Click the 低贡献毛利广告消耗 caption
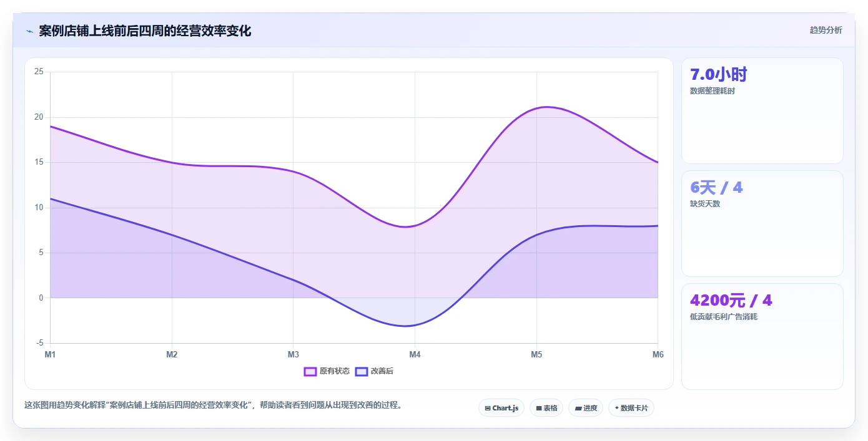This screenshot has height=441, width=868. [x=724, y=317]
